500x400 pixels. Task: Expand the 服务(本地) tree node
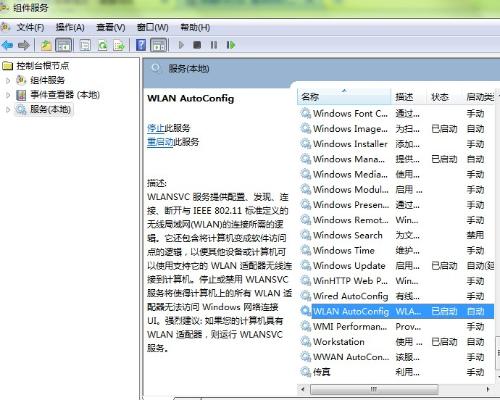pyautogui.click(x=8, y=109)
